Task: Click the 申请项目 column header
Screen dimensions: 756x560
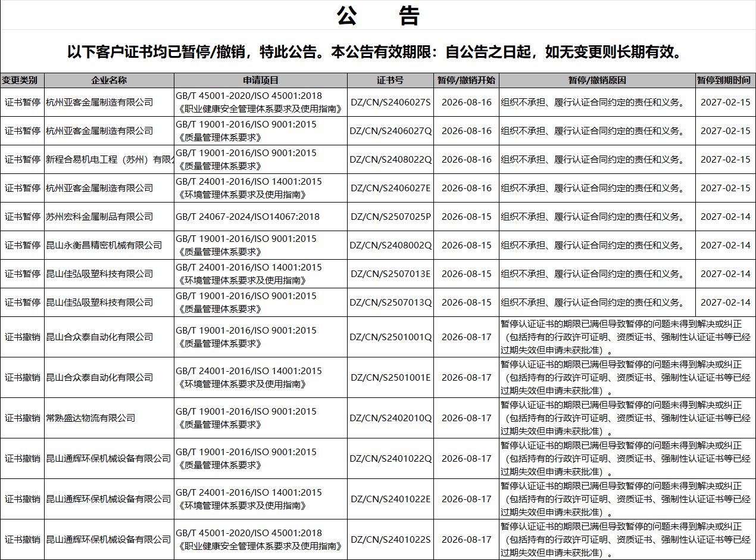Action: coord(261,80)
